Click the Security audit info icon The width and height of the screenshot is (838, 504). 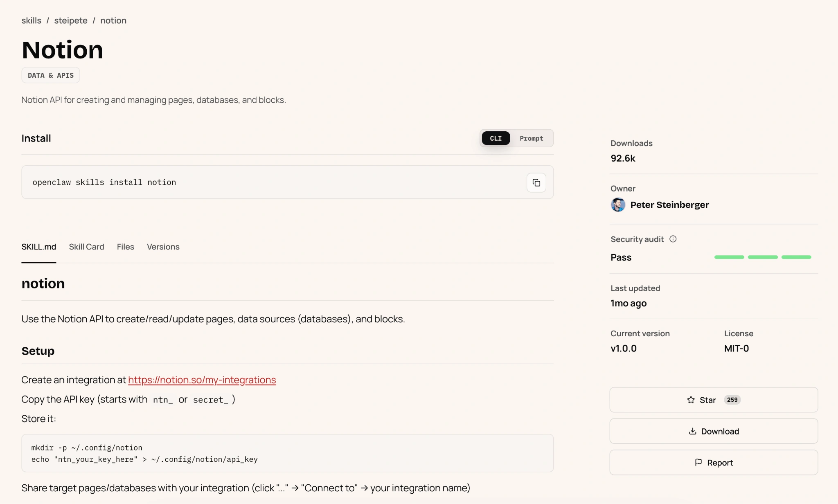(x=673, y=239)
